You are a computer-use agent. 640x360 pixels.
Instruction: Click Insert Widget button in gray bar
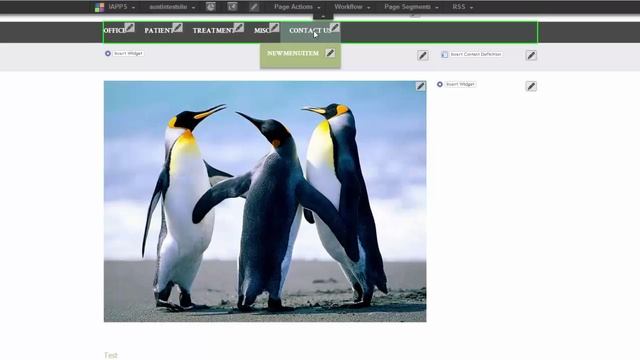128,53
